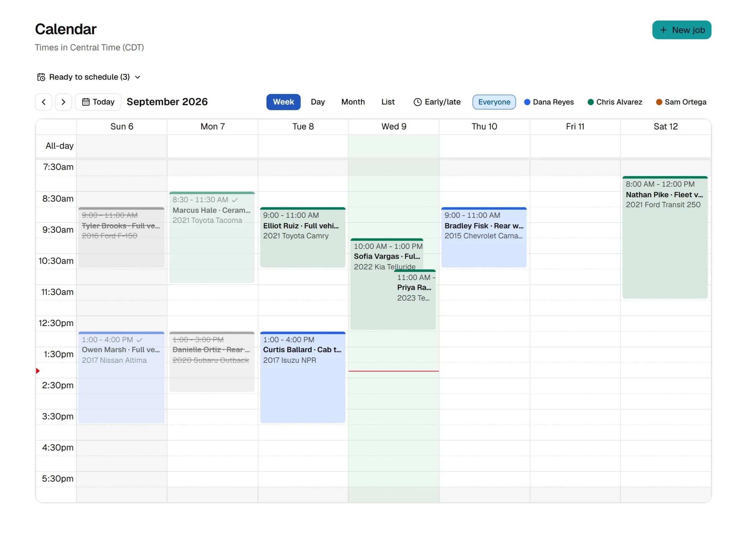Open the Tyler Brooks cancelled job
747x560 pixels.
pyautogui.click(x=121, y=237)
